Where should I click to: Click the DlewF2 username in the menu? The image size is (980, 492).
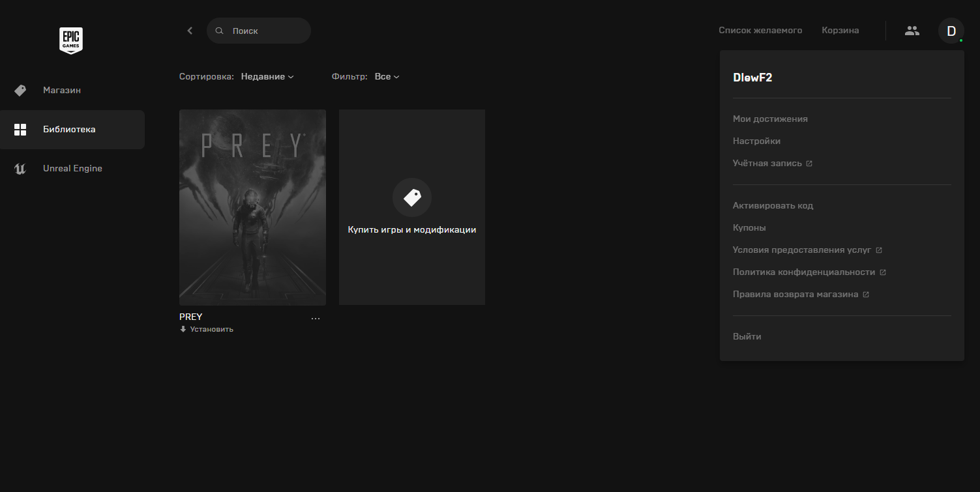[752, 78]
